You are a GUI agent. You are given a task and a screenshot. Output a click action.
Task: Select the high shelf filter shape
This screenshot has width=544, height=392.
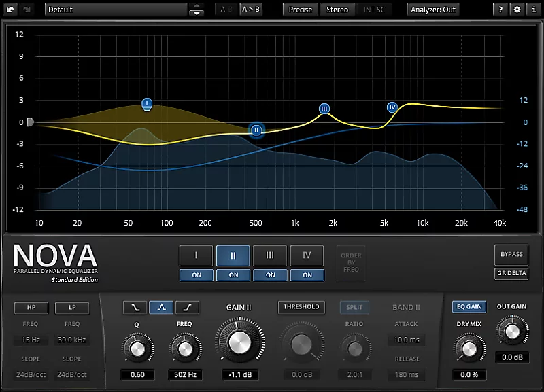188,308
